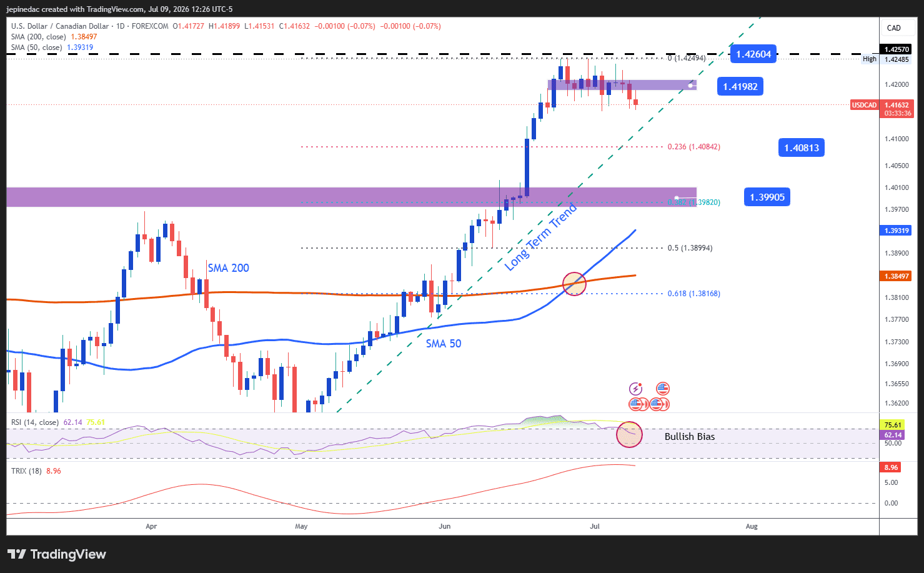The width and height of the screenshot is (924, 573).
Task: Click the Fibonacci 0.618 (1.38168) label
Action: point(693,294)
